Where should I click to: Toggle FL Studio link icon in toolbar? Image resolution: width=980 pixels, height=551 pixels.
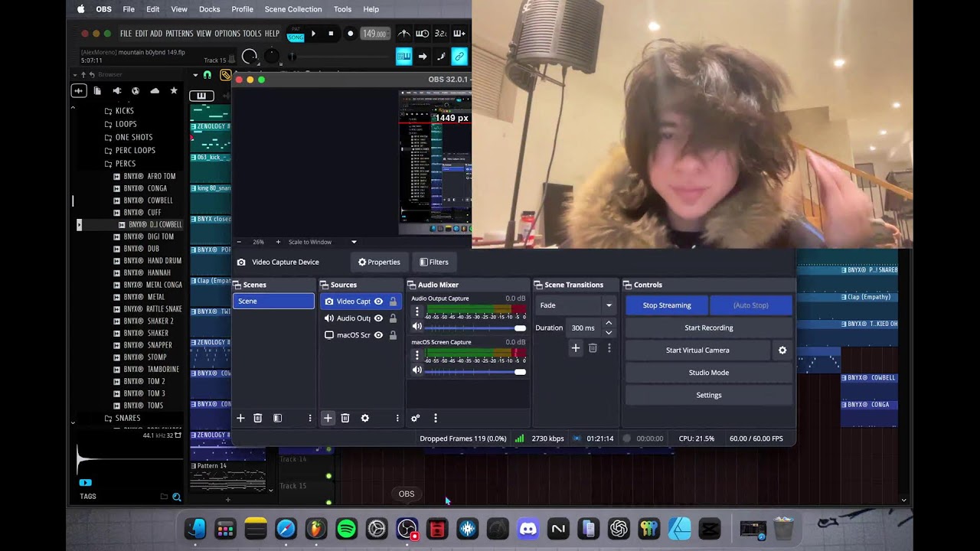point(459,56)
